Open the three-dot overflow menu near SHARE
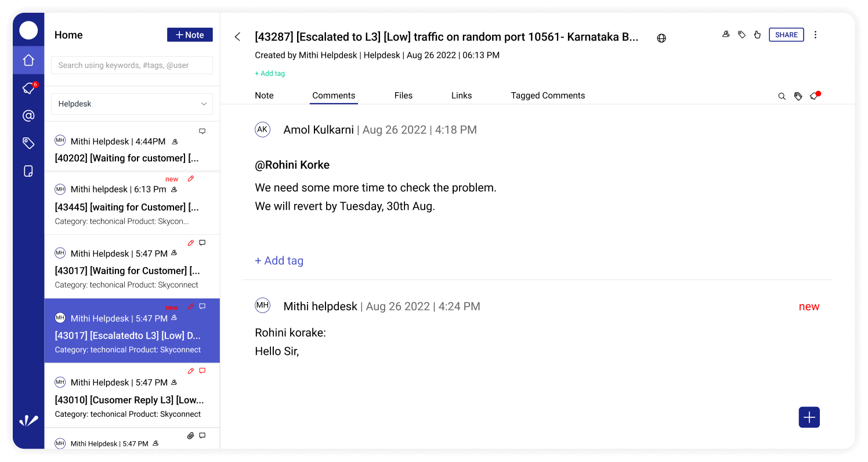This screenshot has width=868, height=462. pyautogui.click(x=816, y=34)
